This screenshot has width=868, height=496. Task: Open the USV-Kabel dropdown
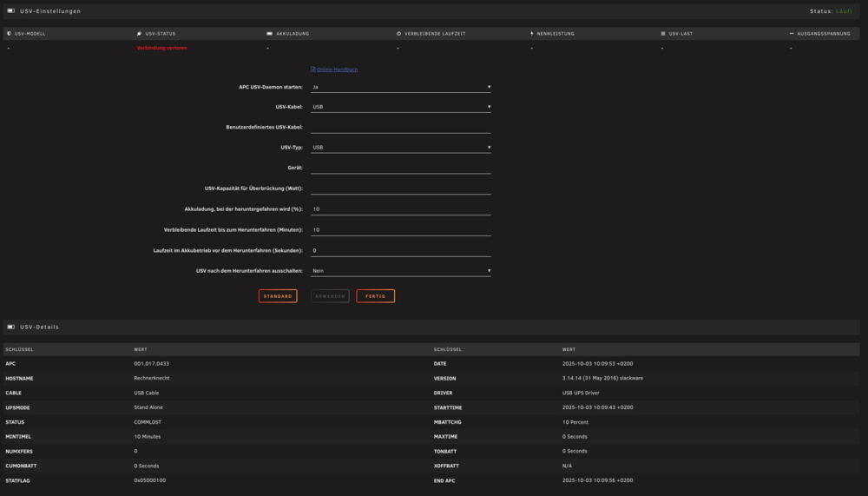[x=401, y=107]
